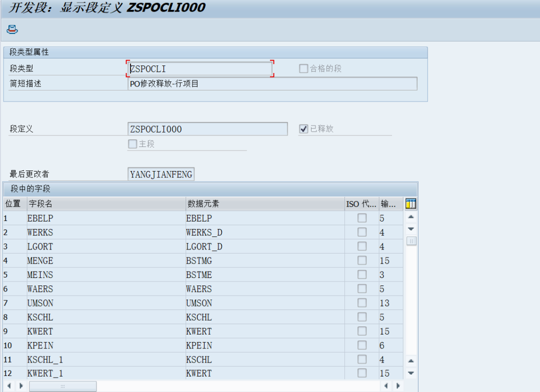
Task: Click the 段类型 input field ZSPOCLI
Action: (200, 68)
